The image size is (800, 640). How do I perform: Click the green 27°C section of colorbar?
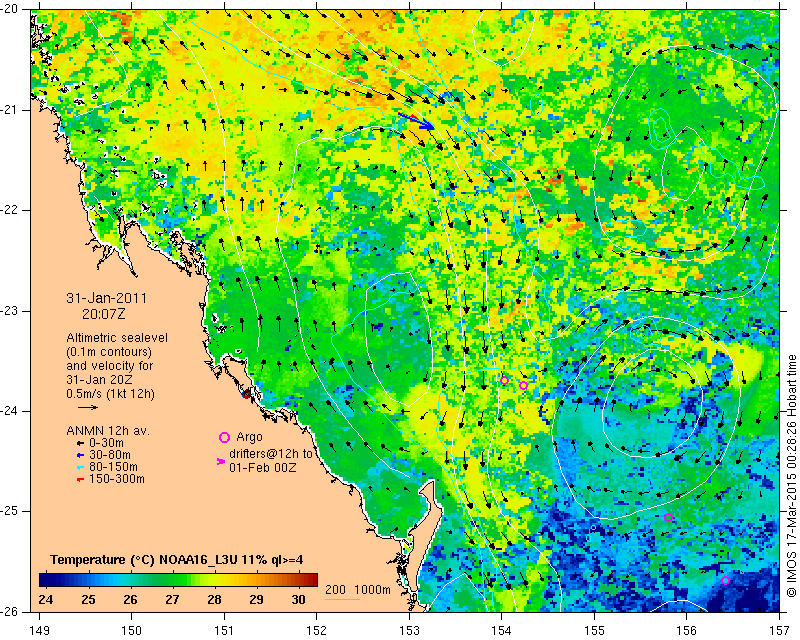point(172,580)
